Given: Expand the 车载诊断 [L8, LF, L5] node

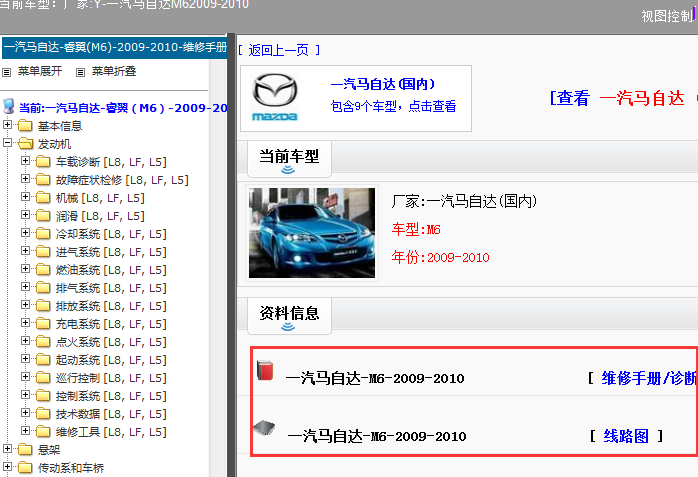Looking at the screenshot, I should pos(25,161).
